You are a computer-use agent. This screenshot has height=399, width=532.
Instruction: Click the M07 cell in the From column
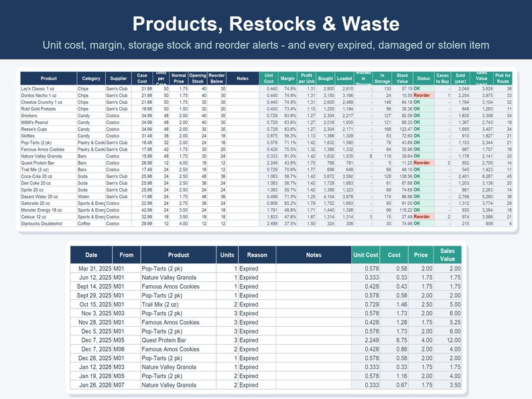127,385
